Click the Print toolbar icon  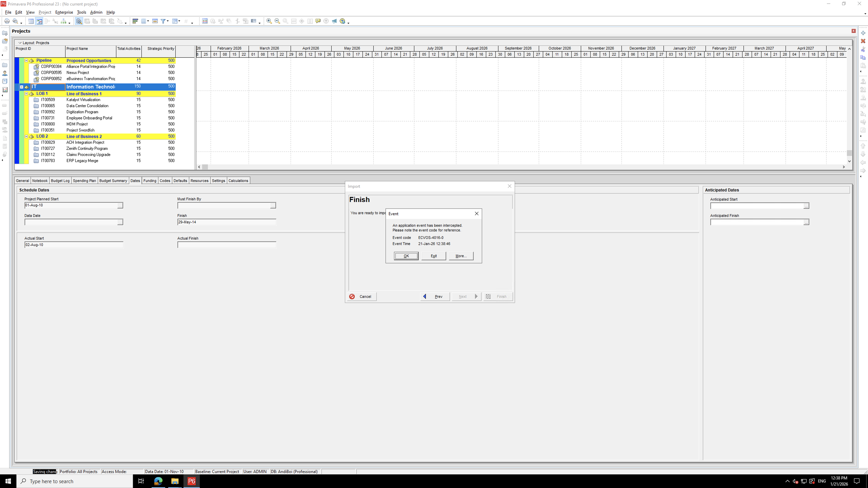click(x=7, y=21)
